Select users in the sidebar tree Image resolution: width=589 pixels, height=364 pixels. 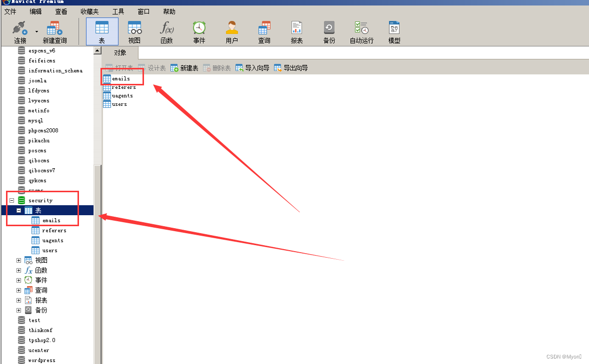(x=44, y=250)
